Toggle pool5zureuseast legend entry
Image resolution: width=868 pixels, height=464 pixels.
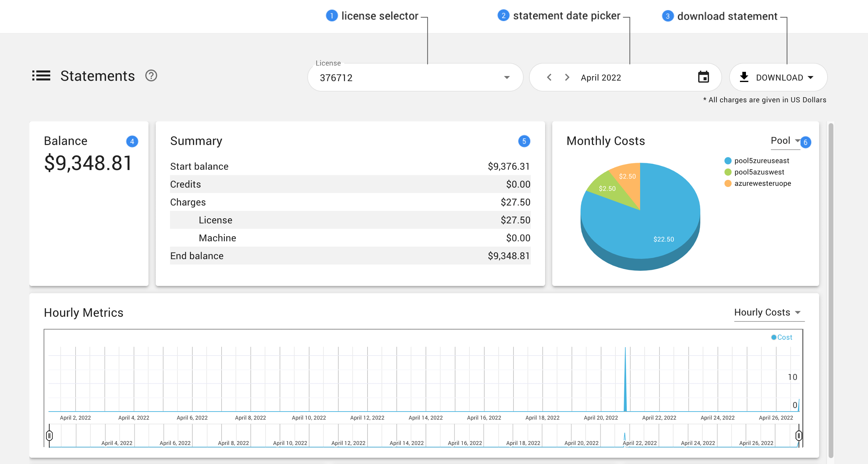click(x=757, y=161)
